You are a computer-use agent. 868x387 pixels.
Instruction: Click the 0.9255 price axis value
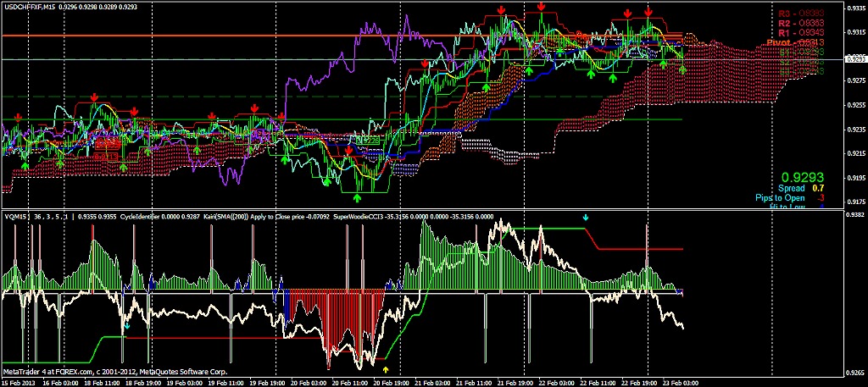pyautogui.click(x=856, y=105)
